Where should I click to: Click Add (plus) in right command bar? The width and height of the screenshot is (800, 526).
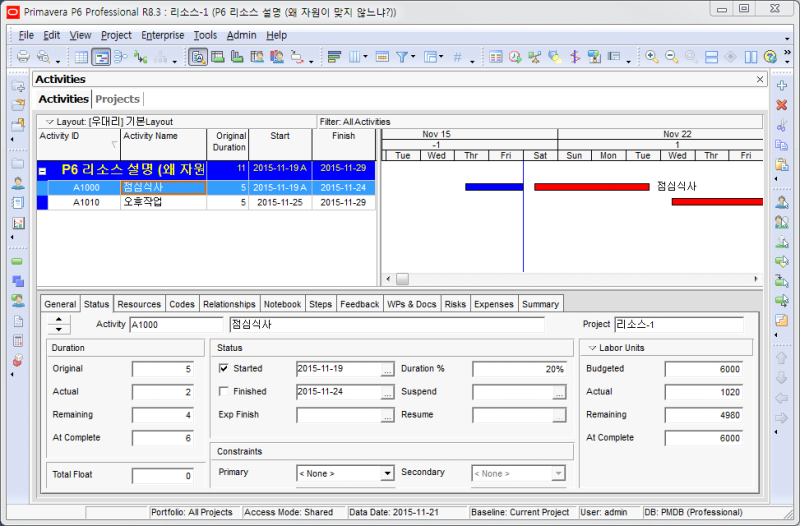782,85
